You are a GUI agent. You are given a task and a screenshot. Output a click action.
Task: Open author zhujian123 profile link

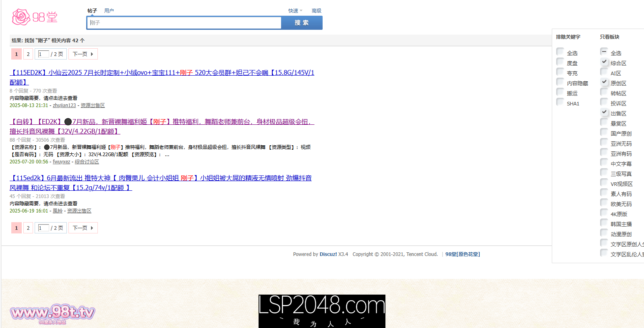tap(64, 105)
